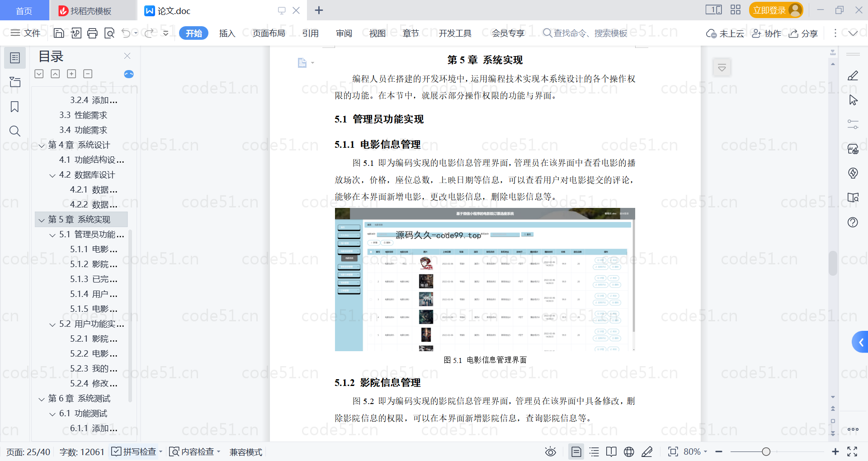868x461 pixels.
Task: Select the 插入 ribbon tab
Action: pyautogui.click(x=227, y=33)
